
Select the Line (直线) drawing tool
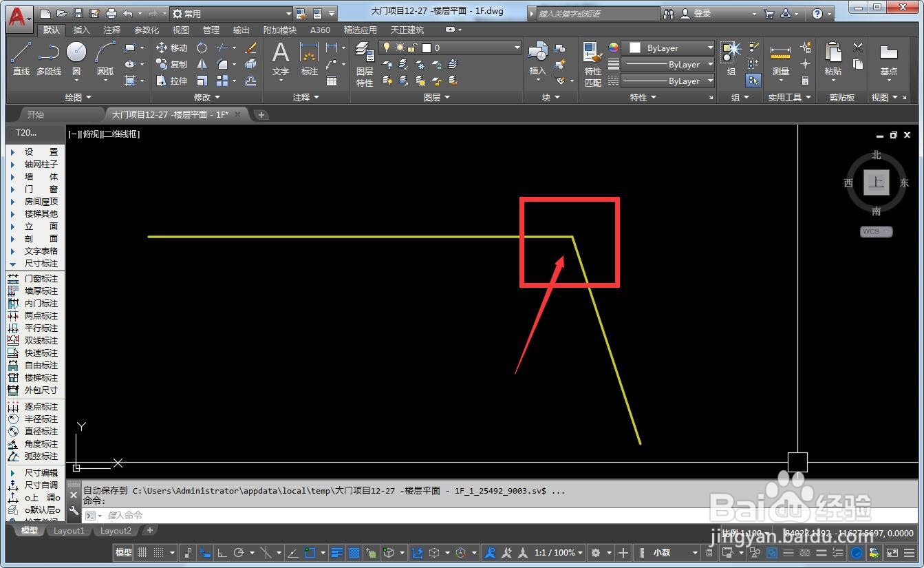tap(21, 59)
